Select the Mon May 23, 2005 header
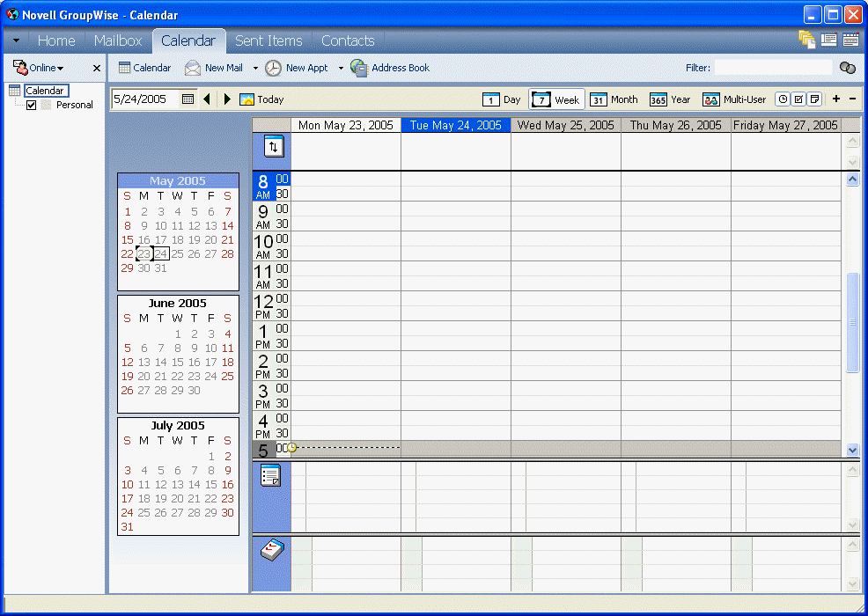Screen dimensions: 868x616 345,125
